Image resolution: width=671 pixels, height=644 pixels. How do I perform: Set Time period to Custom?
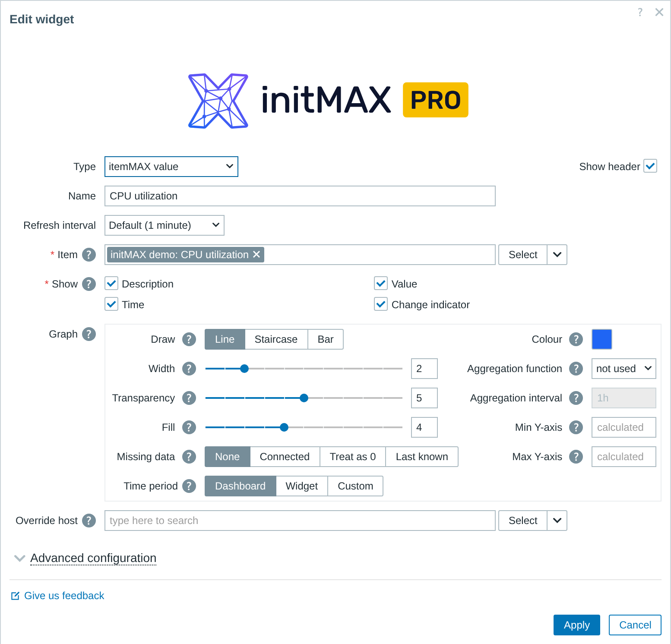point(355,486)
